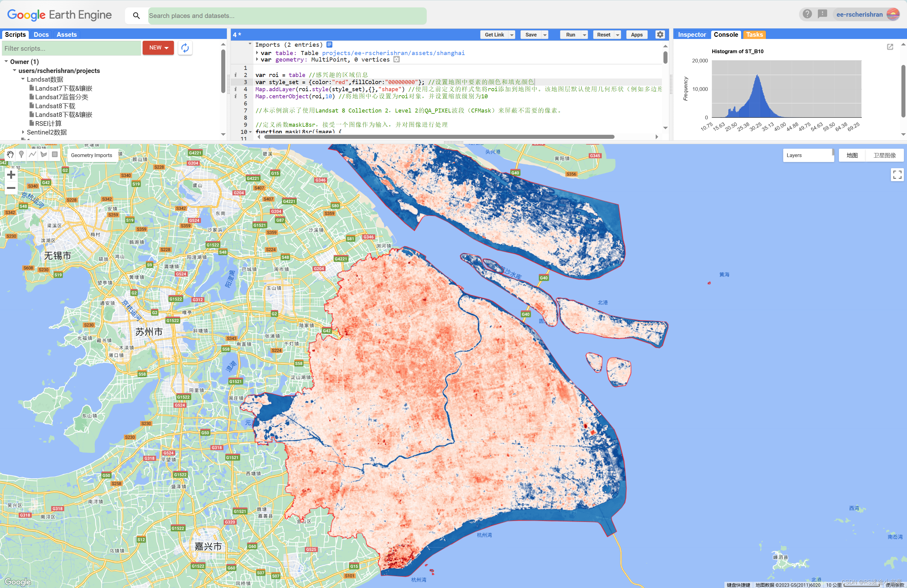Viewport: 907px width, 588px height.
Task: Open the Docs tab
Action: point(41,35)
